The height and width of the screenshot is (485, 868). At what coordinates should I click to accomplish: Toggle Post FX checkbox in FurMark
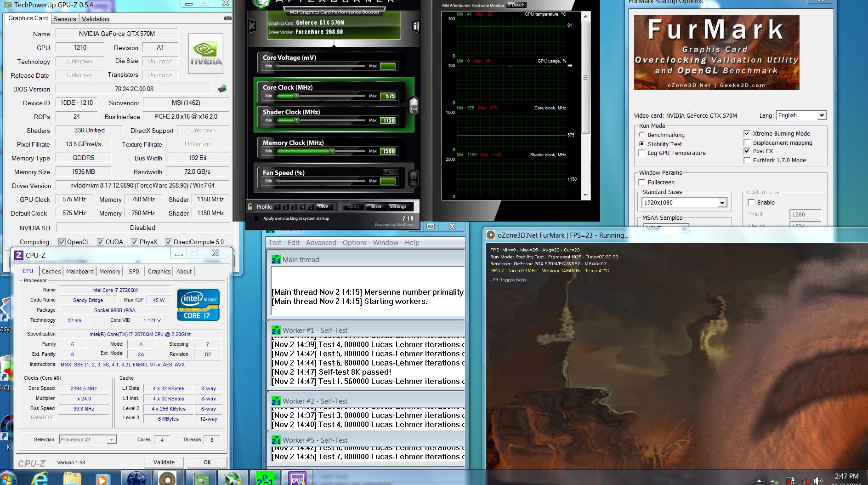(747, 151)
